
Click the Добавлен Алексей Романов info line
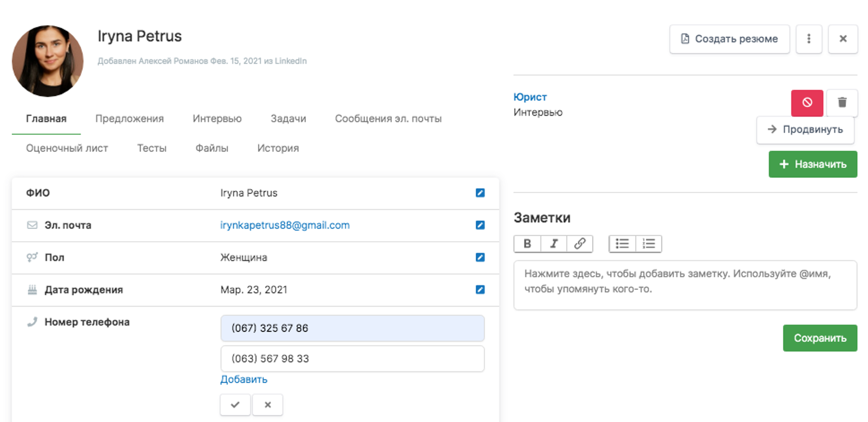tap(202, 61)
